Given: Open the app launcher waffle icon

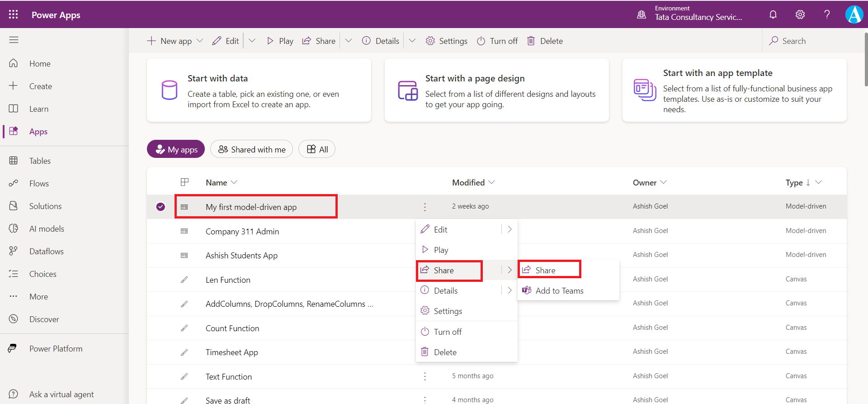Looking at the screenshot, I should 14,14.
